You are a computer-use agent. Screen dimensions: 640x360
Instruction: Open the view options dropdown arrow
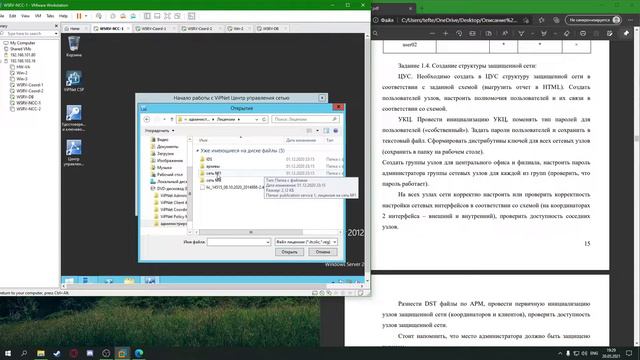318,131
